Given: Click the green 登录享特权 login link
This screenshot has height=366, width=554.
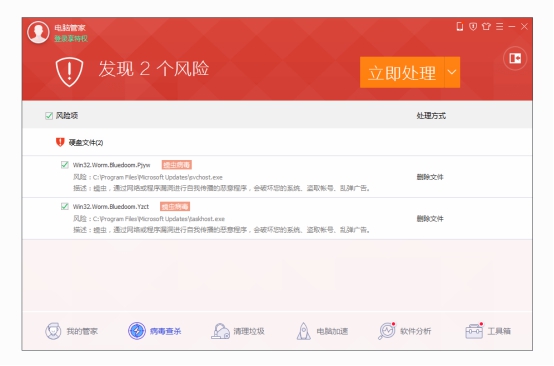Looking at the screenshot, I should (x=71, y=39).
